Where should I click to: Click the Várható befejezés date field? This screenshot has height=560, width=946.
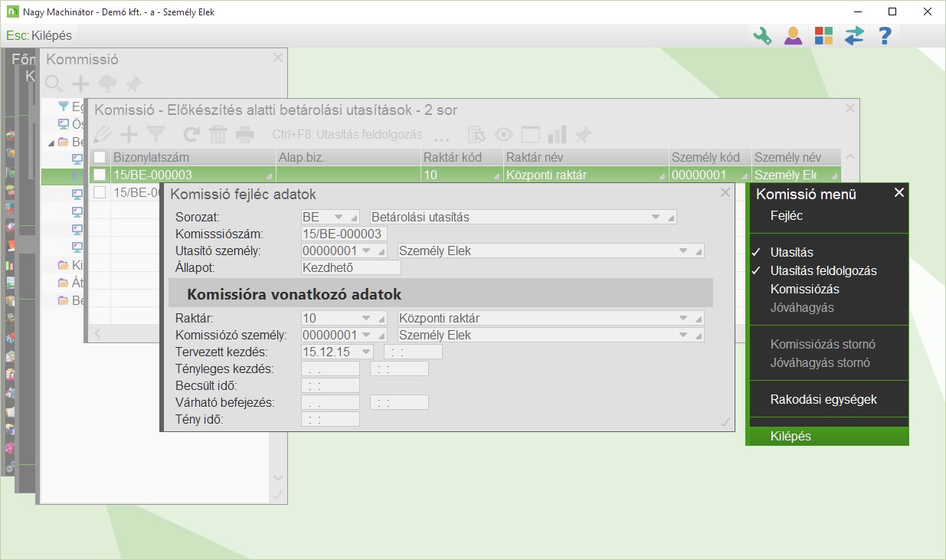click(331, 402)
